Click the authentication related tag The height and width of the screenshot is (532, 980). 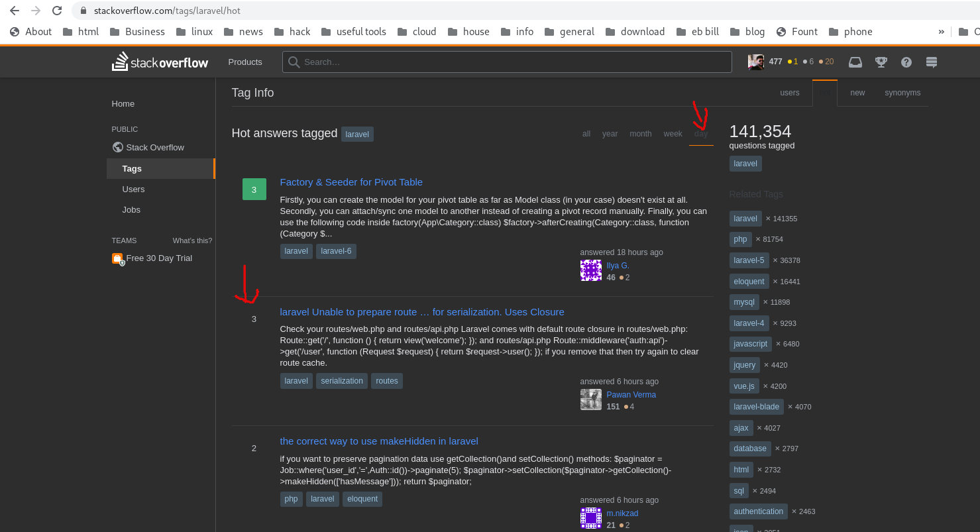(759, 511)
